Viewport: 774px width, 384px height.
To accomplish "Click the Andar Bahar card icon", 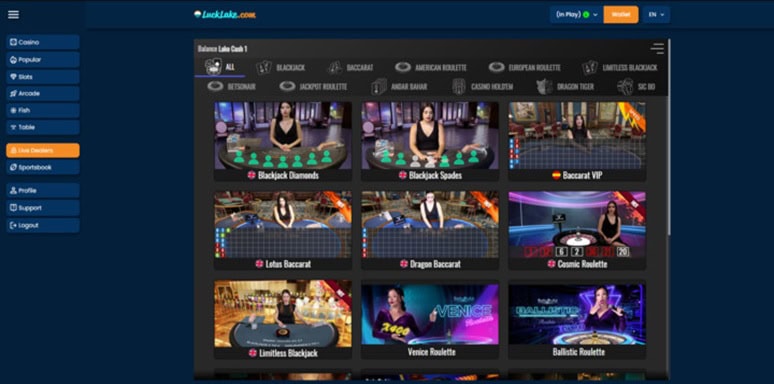I will 379,86.
